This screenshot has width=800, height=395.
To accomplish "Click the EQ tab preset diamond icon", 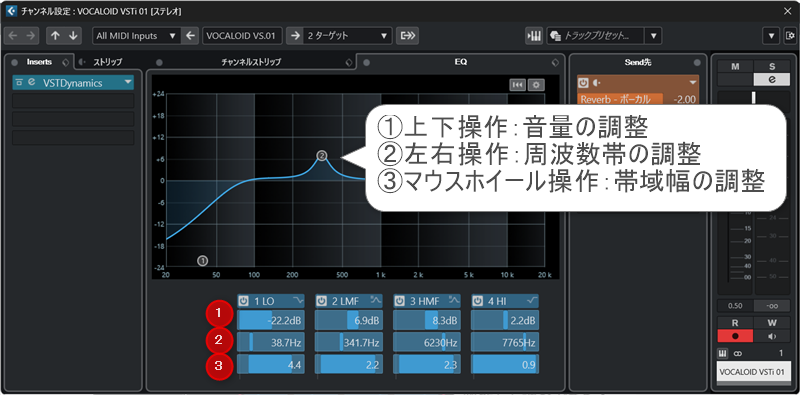I will tap(556, 62).
